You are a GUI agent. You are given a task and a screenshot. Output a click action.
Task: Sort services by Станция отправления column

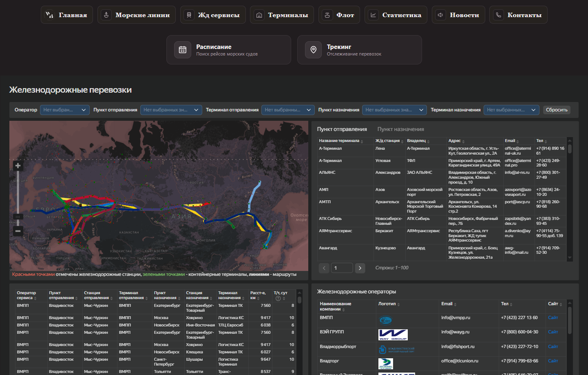point(97,295)
